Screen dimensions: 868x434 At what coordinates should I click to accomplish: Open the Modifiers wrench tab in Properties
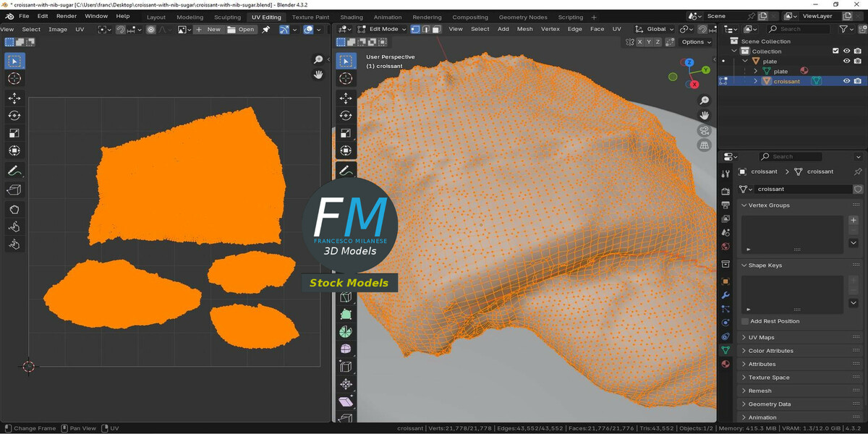click(x=726, y=295)
